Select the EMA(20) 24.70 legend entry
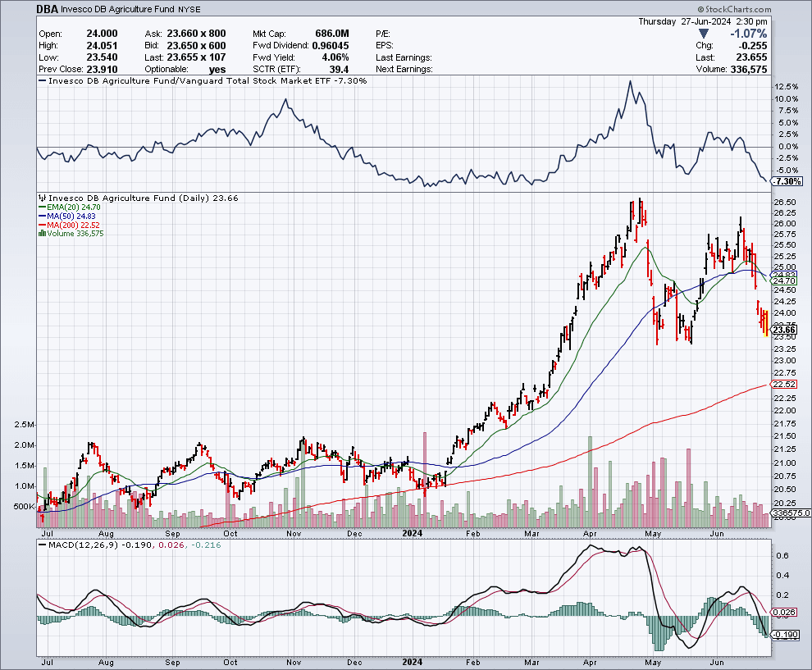The width and height of the screenshot is (812, 670). (x=70, y=207)
